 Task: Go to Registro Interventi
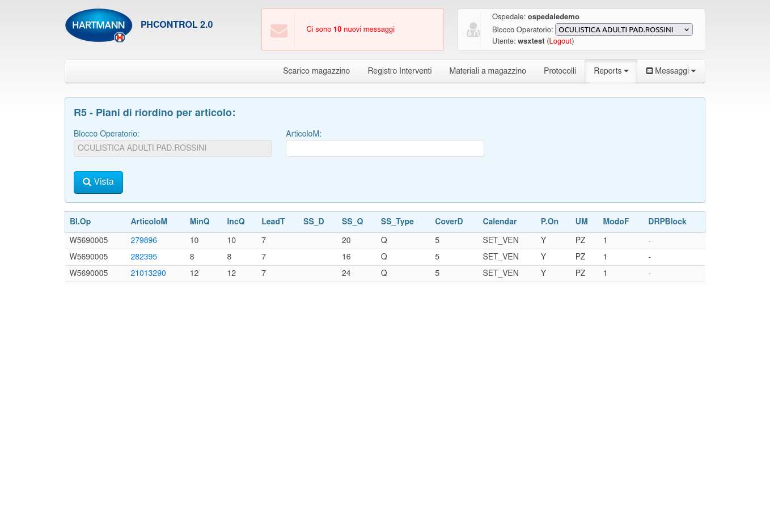(400, 71)
